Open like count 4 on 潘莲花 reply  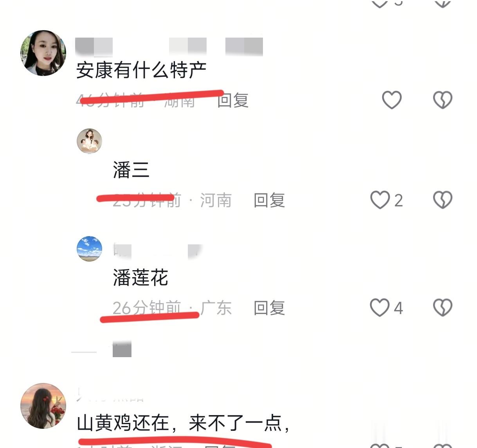[x=398, y=308]
